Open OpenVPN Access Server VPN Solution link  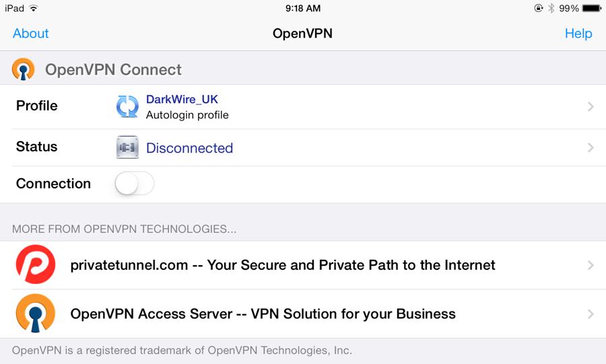tap(263, 314)
